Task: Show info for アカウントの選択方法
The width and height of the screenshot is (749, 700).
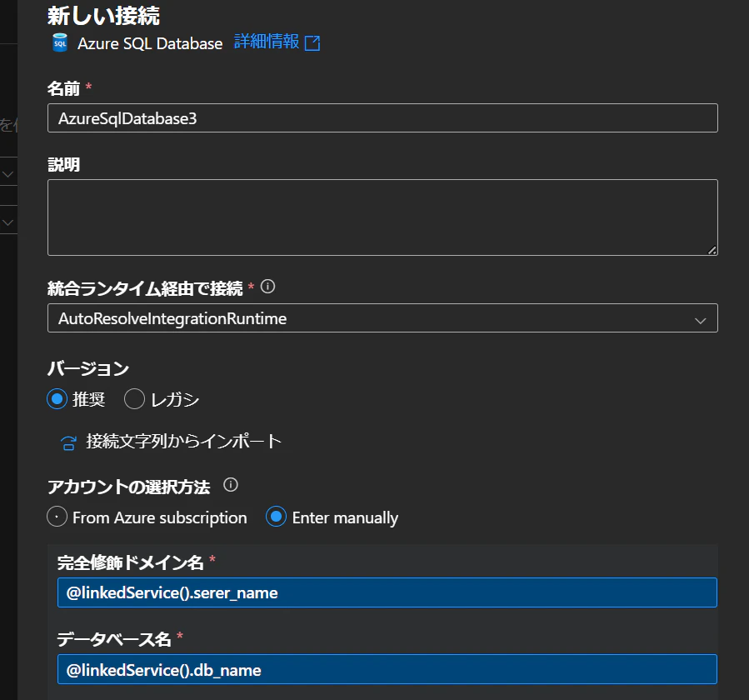Action: click(231, 485)
